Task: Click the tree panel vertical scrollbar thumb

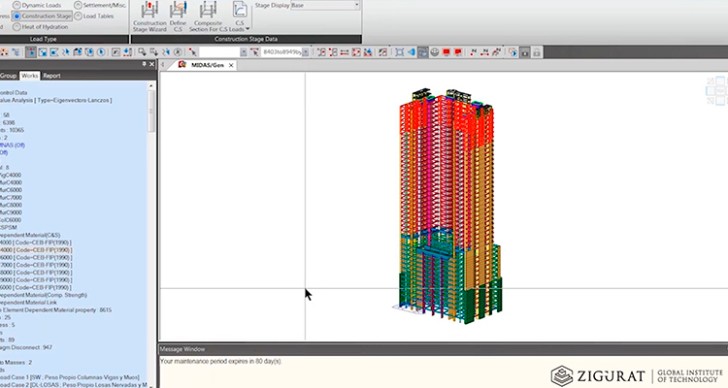Action: click(x=151, y=110)
